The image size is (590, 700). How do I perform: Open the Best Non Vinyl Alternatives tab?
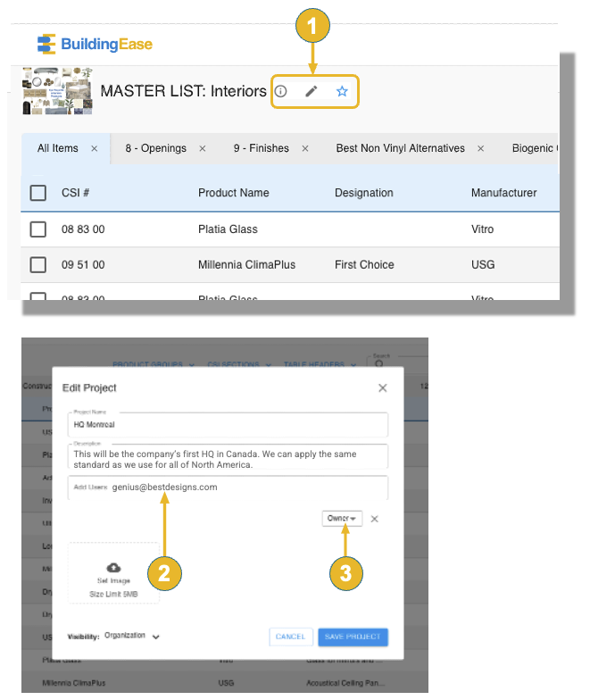pos(400,148)
